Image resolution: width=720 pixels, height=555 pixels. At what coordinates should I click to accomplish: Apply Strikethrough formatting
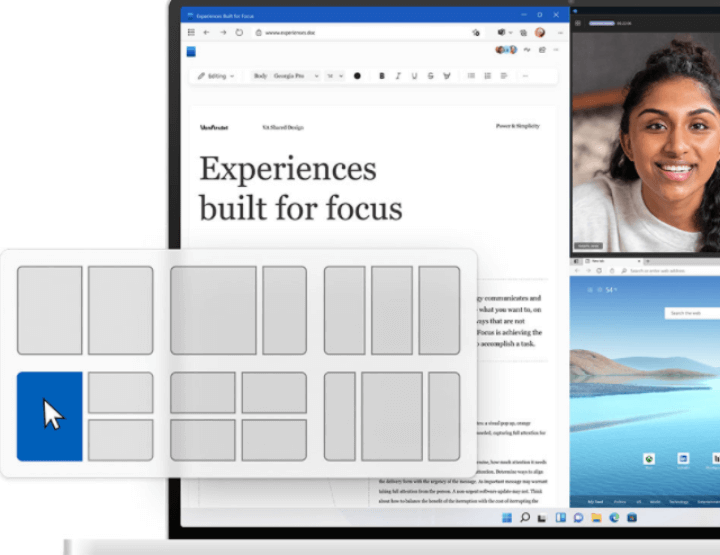(430, 76)
